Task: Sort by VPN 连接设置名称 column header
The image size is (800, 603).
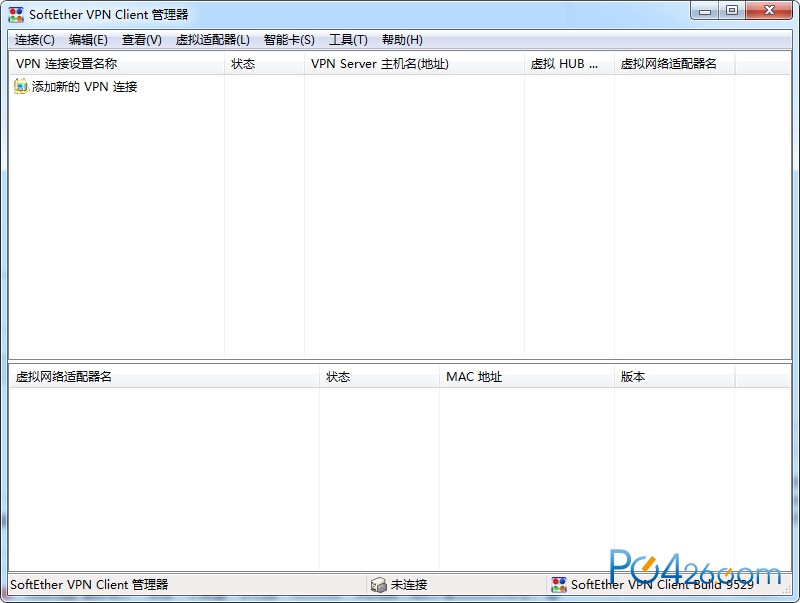Action: click(x=117, y=64)
